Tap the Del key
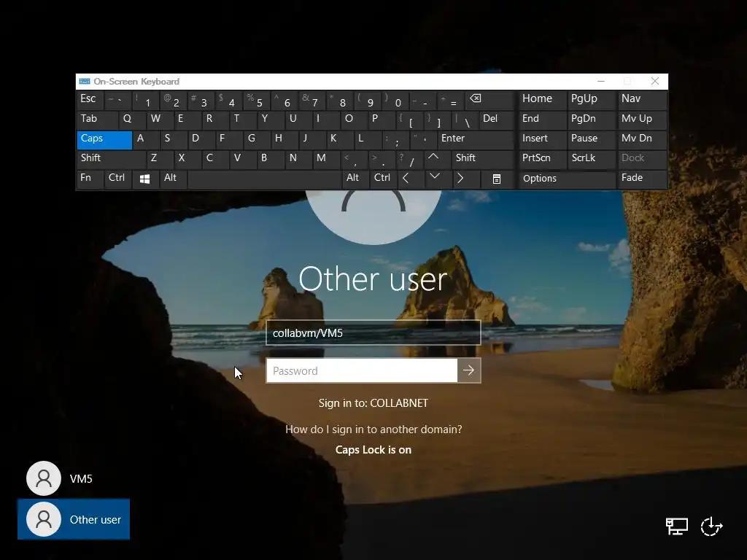Image resolution: width=747 pixels, height=560 pixels. pyautogui.click(x=496, y=120)
